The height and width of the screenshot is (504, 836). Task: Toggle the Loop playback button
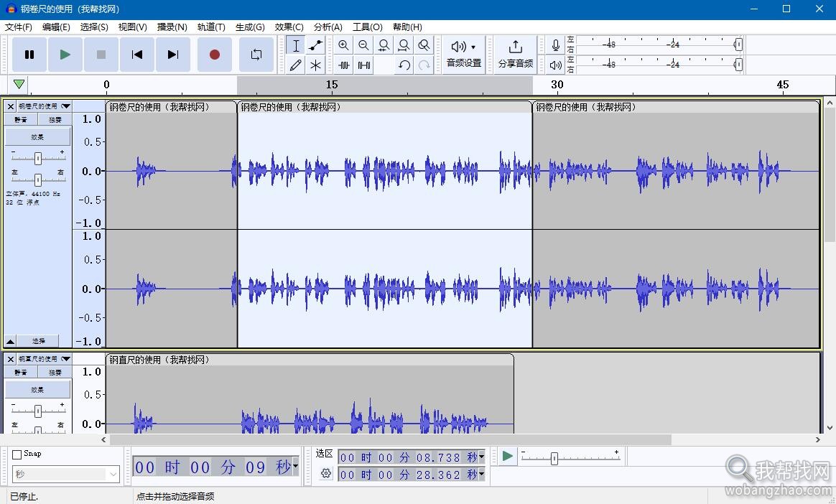(256, 55)
